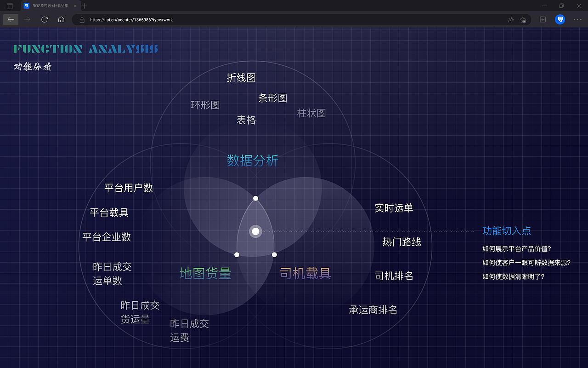Select the 数据分析 circle label
The width and height of the screenshot is (588, 368).
pos(253,161)
